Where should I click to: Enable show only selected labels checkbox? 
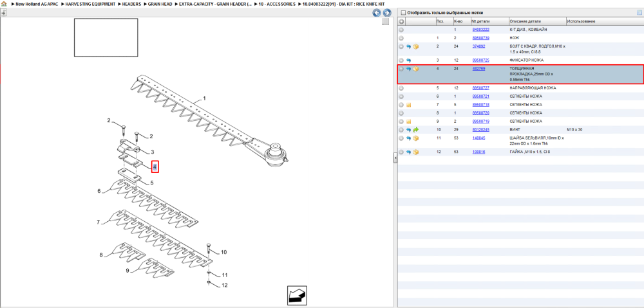click(x=403, y=13)
